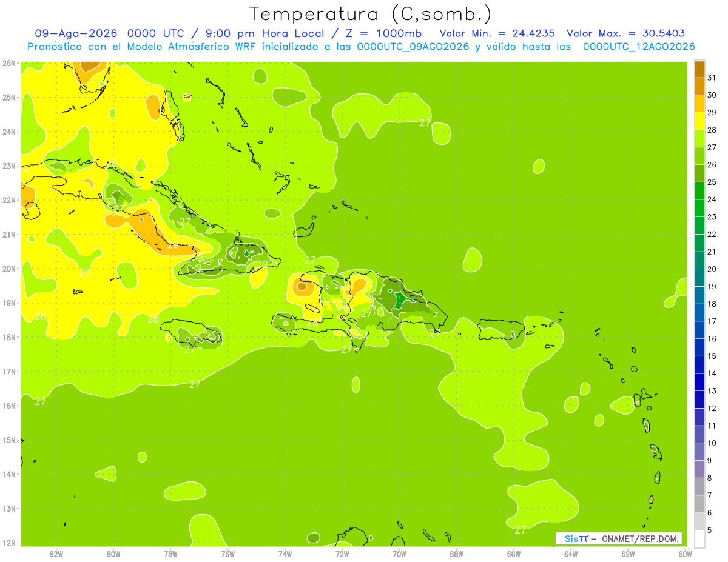Click the '74W' longitude axis label
The height and width of the screenshot is (562, 728).
[285, 554]
